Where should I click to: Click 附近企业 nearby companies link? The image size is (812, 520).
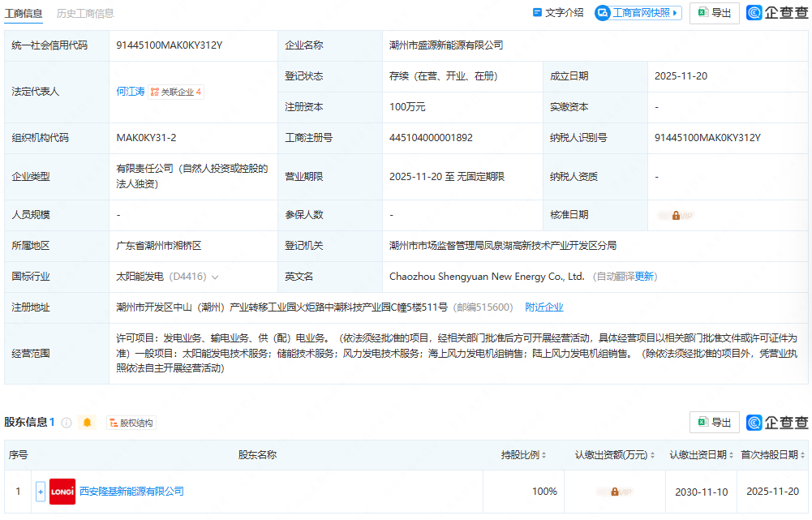tap(544, 307)
